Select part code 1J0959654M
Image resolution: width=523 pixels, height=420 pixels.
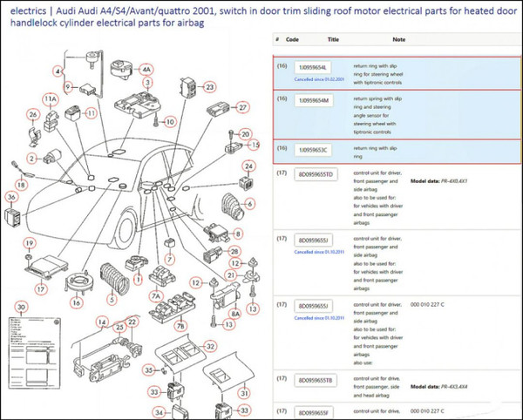coord(313,101)
